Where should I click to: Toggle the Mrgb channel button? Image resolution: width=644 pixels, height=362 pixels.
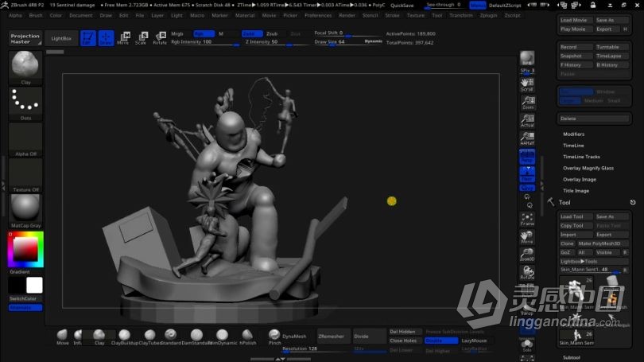177,33
